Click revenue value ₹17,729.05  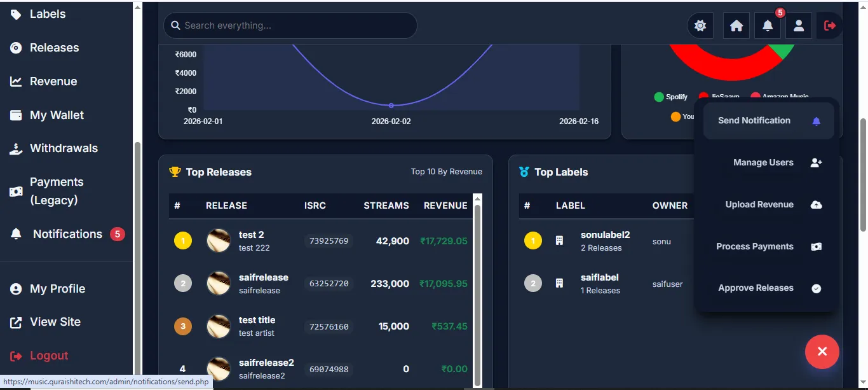click(444, 241)
